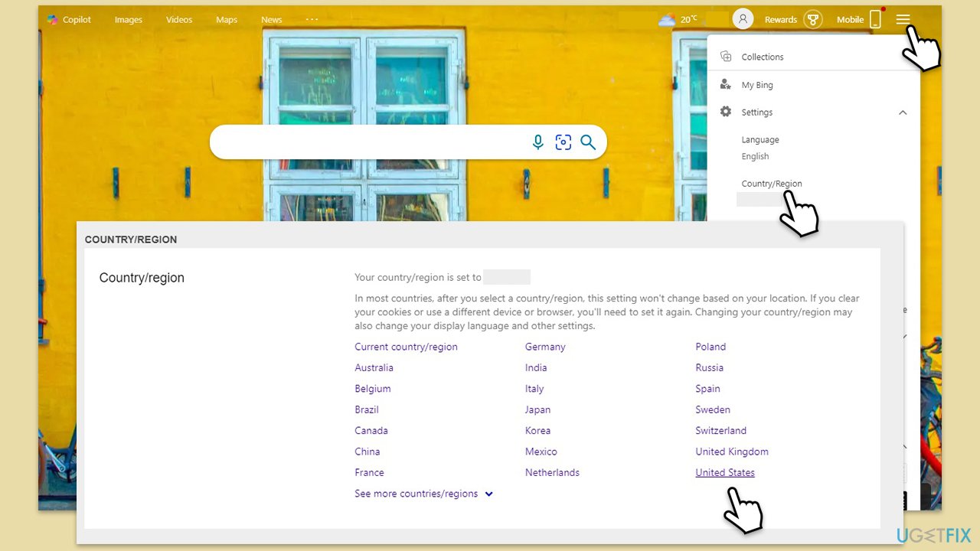Image resolution: width=980 pixels, height=551 pixels.
Task: Choose Brazil as country
Action: click(x=367, y=409)
